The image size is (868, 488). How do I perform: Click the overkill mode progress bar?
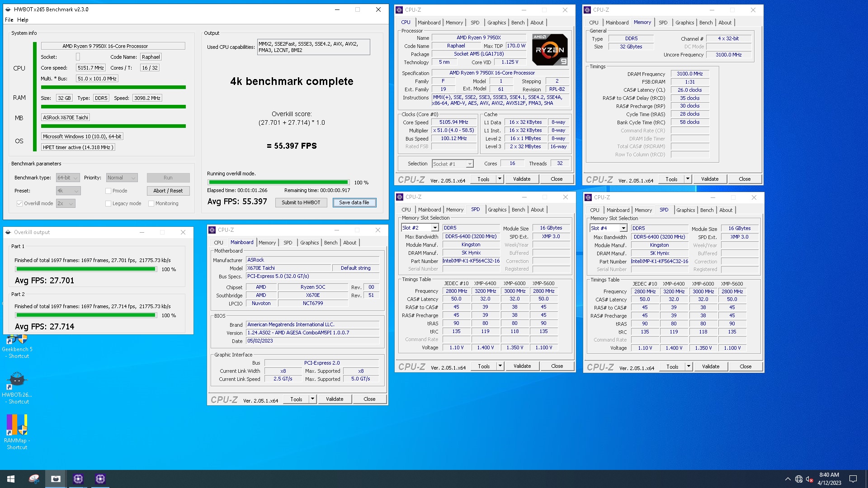(278, 182)
